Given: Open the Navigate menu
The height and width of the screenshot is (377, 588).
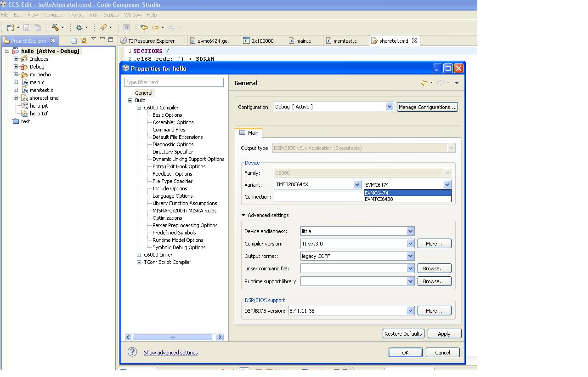Looking at the screenshot, I should pos(53,15).
